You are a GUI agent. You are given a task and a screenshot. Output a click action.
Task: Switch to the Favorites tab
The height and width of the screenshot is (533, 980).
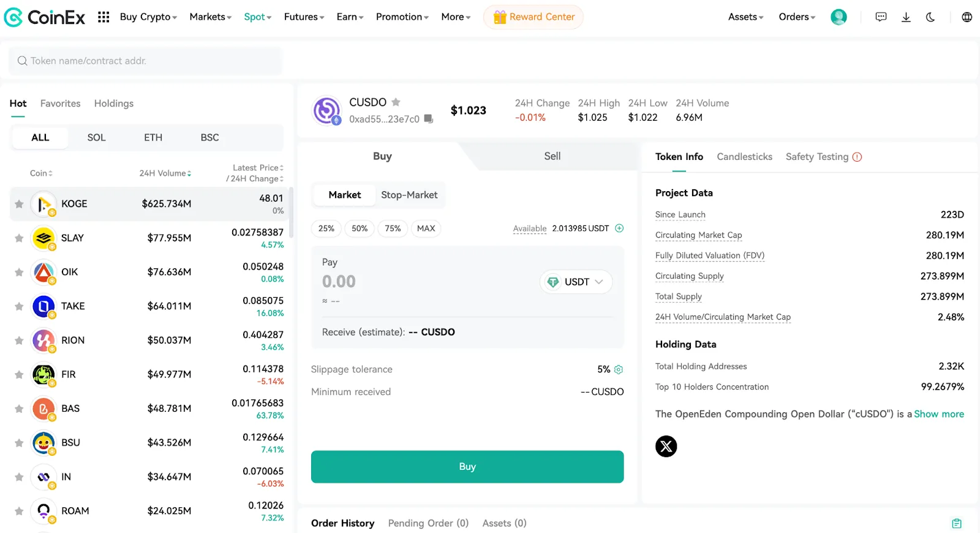point(61,104)
